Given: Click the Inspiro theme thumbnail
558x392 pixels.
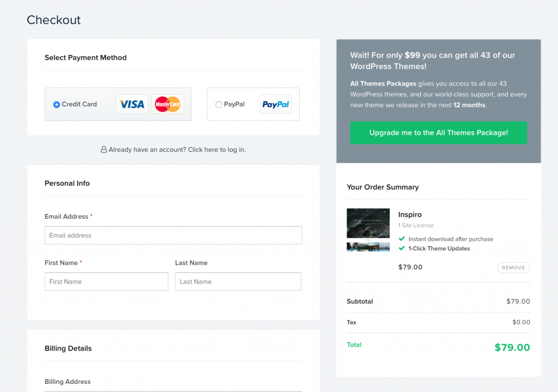Looking at the screenshot, I should click(368, 229).
